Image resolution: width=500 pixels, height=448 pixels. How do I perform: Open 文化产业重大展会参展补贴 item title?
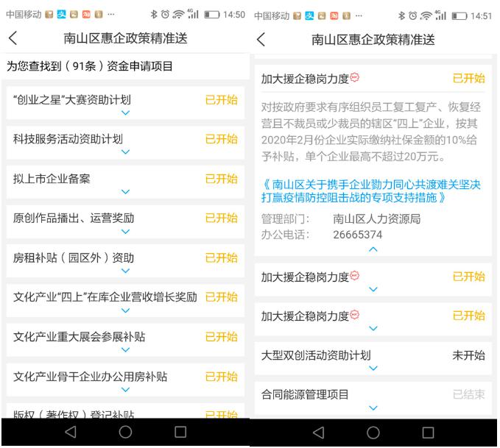click(x=79, y=337)
